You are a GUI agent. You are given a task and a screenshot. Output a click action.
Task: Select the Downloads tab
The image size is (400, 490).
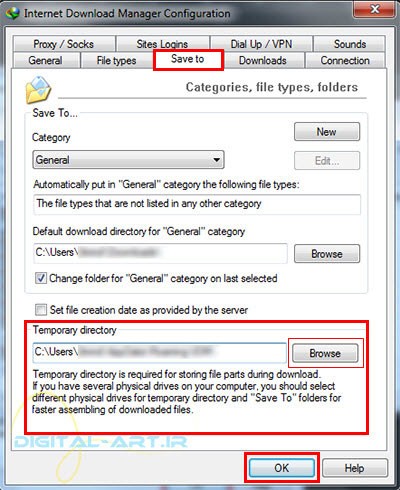263,60
